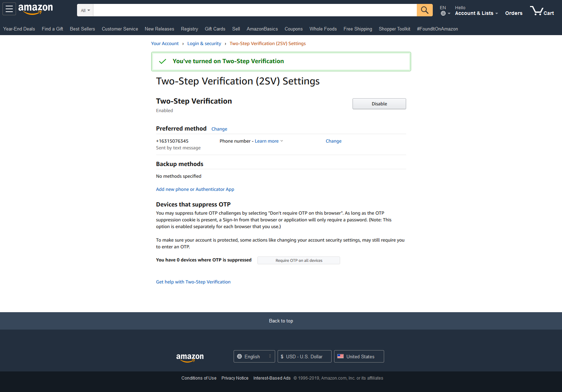Open AmazonBasics
Image resolution: width=562 pixels, height=392 pixels.
262,29
